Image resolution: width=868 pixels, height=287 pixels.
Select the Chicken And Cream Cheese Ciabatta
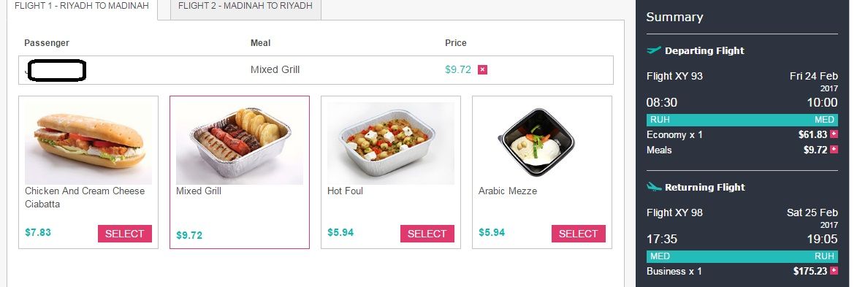tap(124, 234)
